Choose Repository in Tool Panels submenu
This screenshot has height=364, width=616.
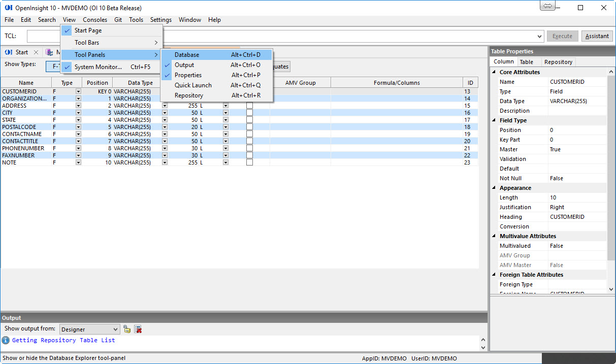217,95
